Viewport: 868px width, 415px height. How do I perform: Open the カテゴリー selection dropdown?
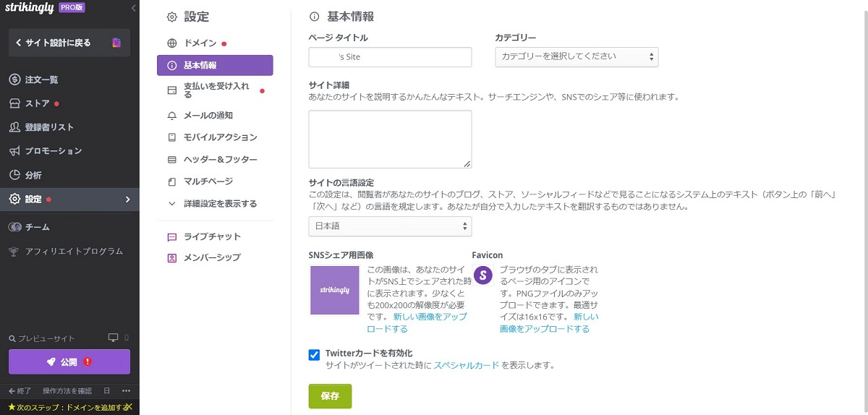576,56
